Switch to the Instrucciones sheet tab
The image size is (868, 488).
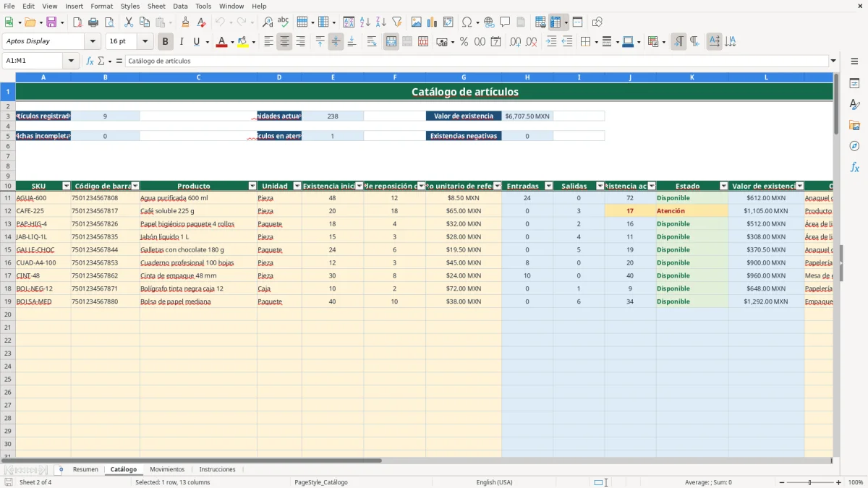pos(218,469)
